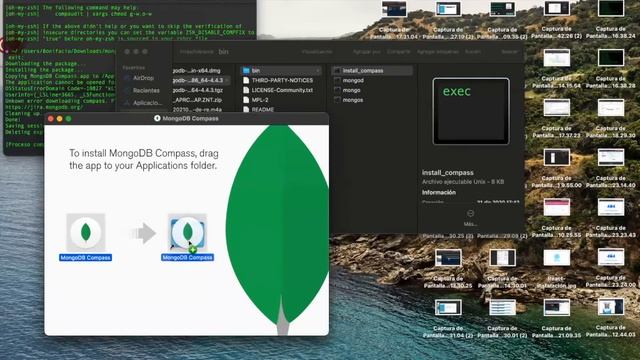Click the Visualización toolbar item in Finder
Screen dimensions: 640x360
click(317, 52)
